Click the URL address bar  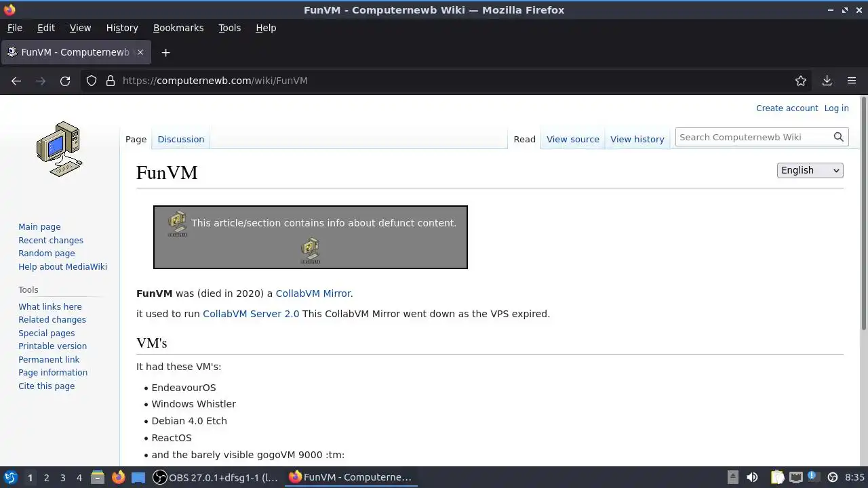click(448, 81)
